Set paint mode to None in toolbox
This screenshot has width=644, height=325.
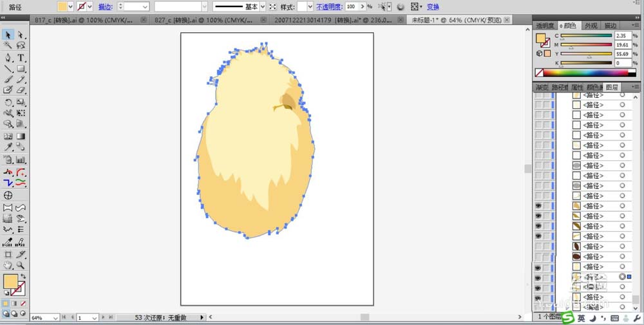coord(23,303)
